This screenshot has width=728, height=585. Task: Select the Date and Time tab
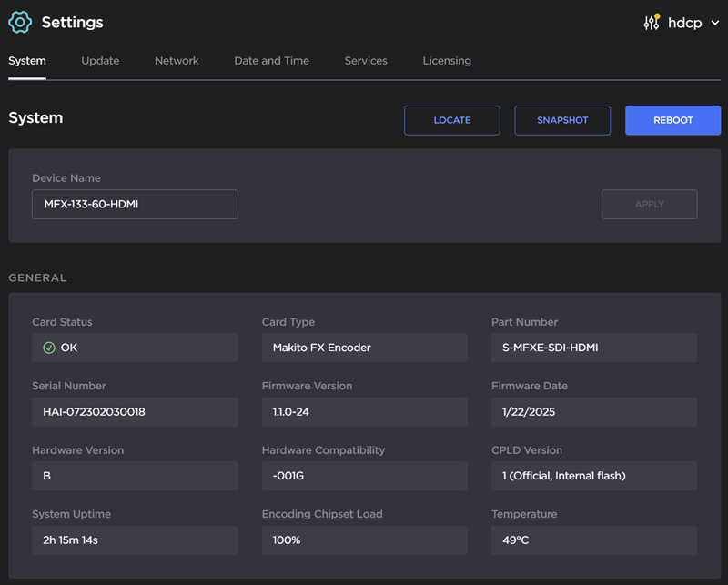coord(271,61)
